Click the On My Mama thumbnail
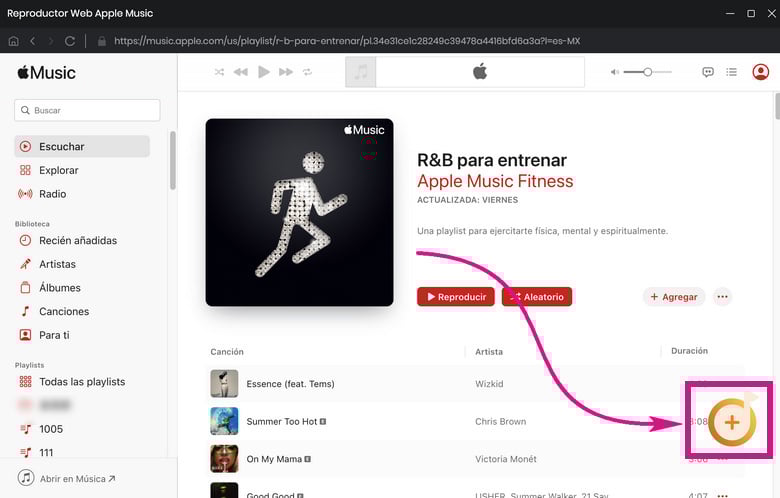This screenshot has height=498, width=780. pos(224,459)
